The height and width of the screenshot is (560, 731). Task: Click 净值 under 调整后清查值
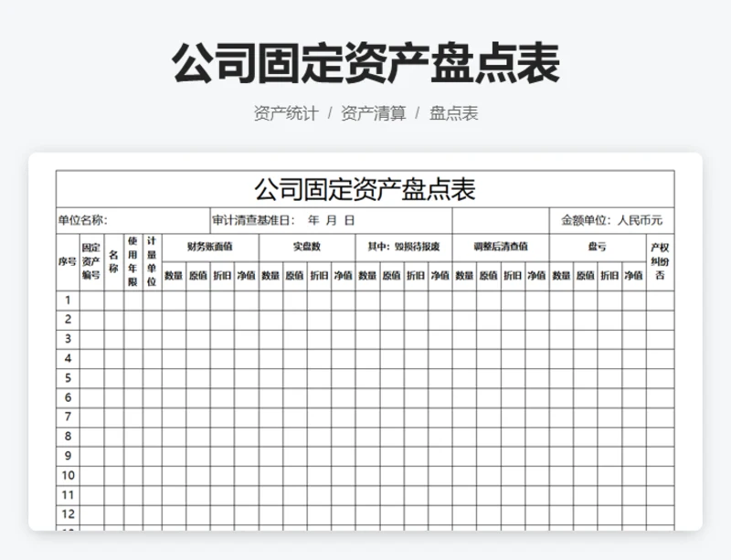(x=537, y=276)
